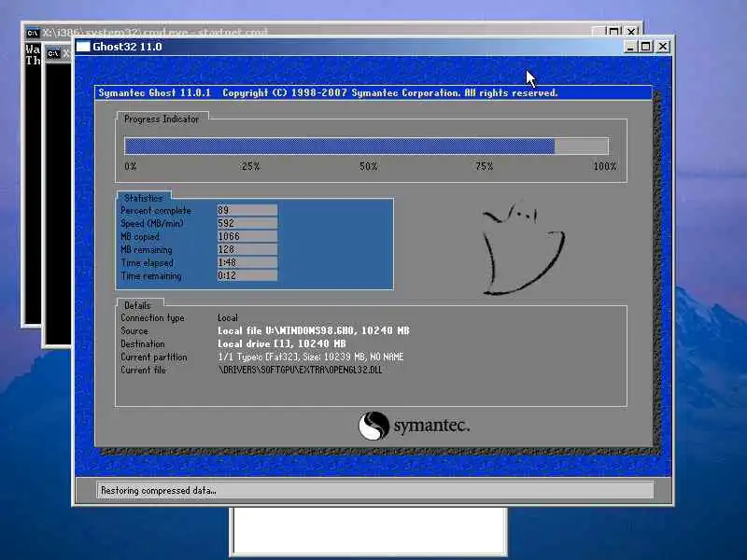The width and height of the screenshot is (747, 560).
Task: Click the Ghost32 title bar window icon
Action: [83, 47]
